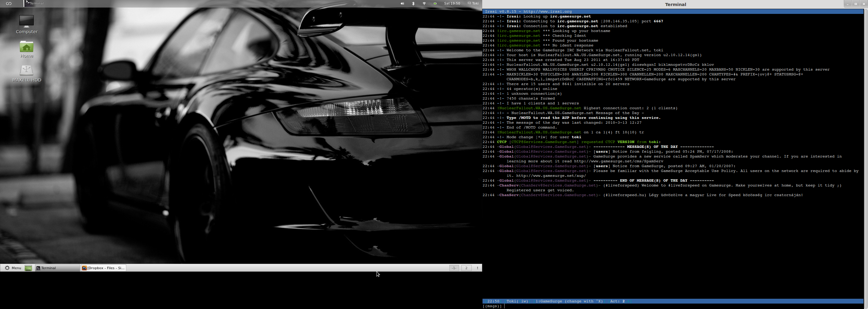Open the Home folder icon
This screenshot has width=868, height=309.
click(x=27, y=49)
